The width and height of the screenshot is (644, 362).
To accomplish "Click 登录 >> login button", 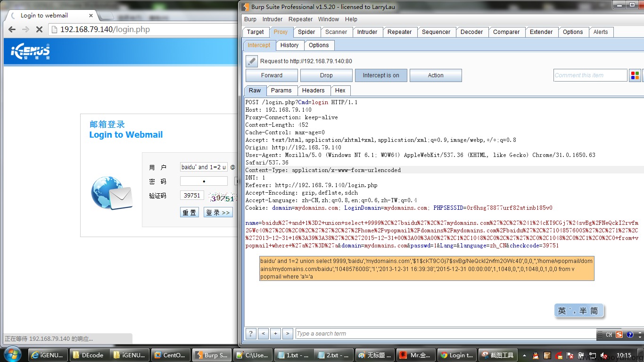I will (x=218, y=213).
